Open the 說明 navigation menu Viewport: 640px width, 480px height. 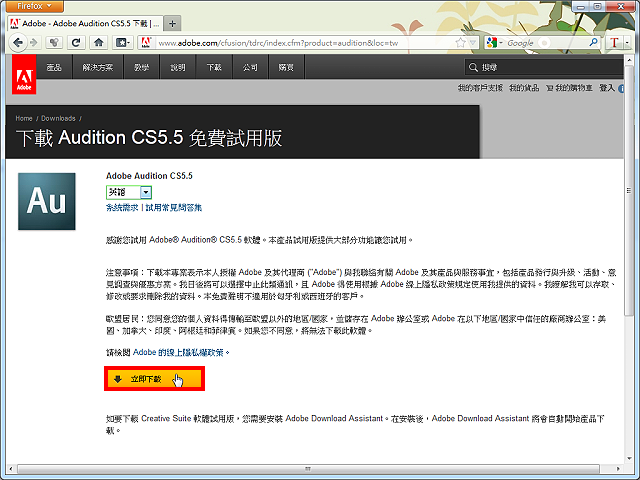(178, 67)
